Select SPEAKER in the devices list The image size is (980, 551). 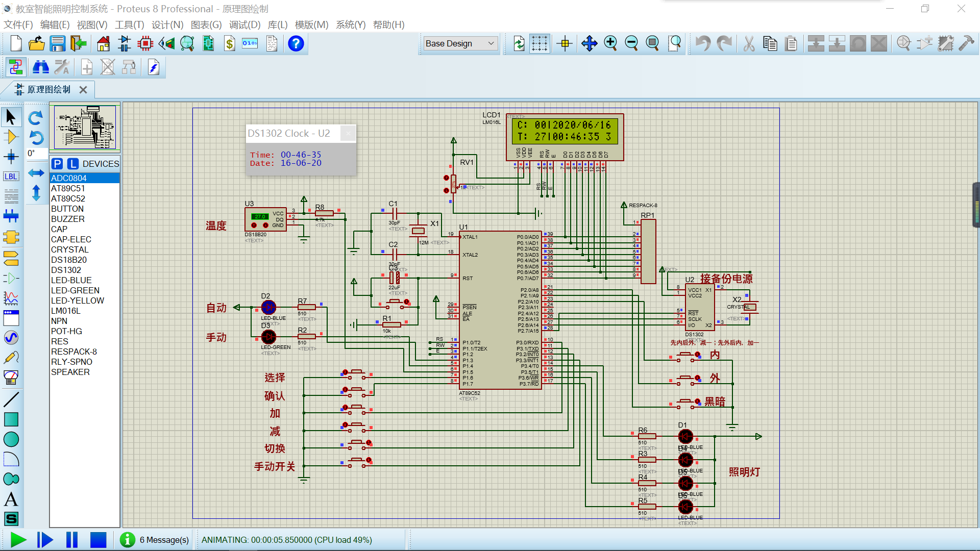click(85, 372)
